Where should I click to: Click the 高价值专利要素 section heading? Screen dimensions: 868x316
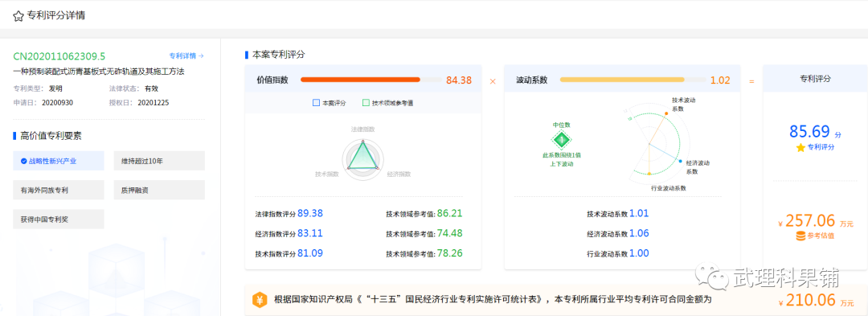click(51, 136)
